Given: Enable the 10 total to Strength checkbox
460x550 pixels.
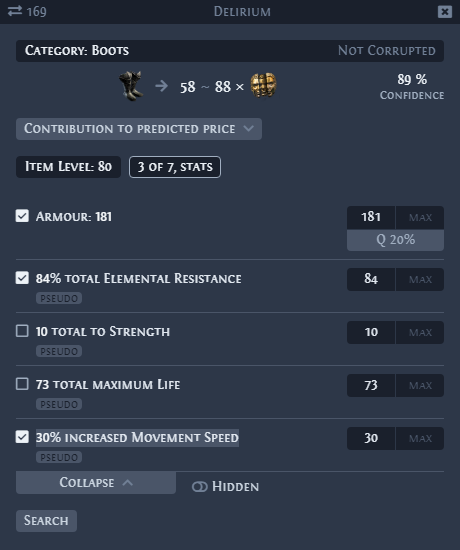Looking at the screenshot, I should point(22,331).
